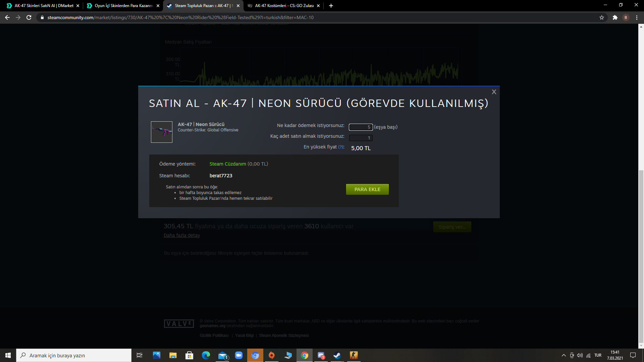Click the price per item input field
Image resolution: width=644 pixels, height=362 pixels.
[x=361, y=127]
